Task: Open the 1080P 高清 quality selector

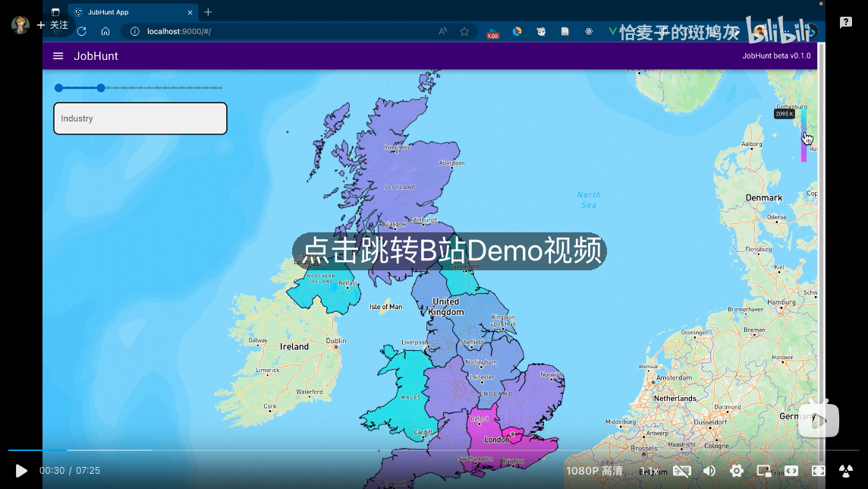Action: pyautogui.click(x=594, y=471)
